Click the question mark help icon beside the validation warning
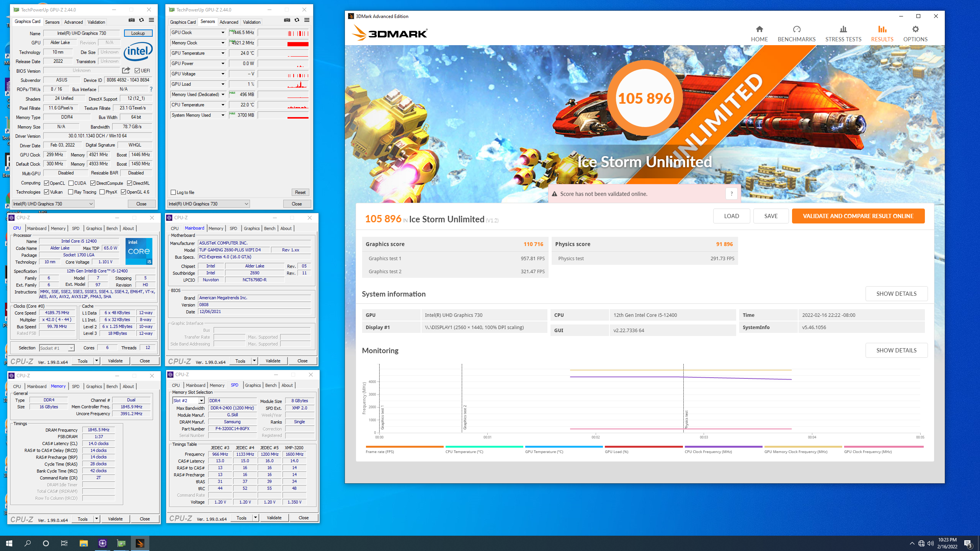 (x=731, y=194)
